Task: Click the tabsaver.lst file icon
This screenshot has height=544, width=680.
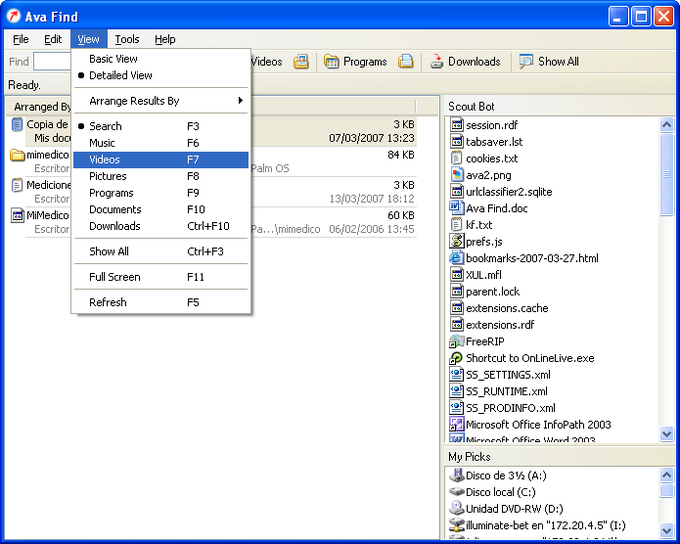Action: tap(456, 141)
